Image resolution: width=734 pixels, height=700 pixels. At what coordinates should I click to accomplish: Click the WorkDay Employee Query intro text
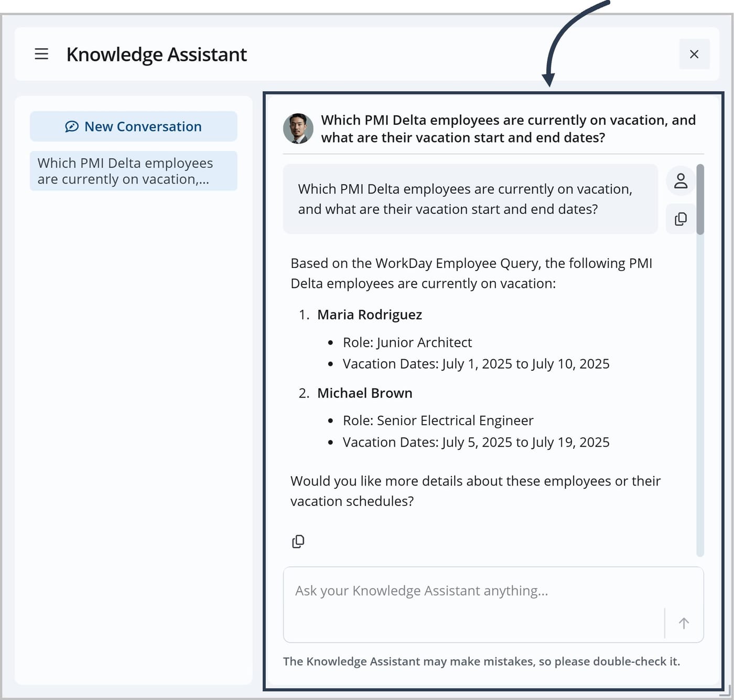(471, 273)
